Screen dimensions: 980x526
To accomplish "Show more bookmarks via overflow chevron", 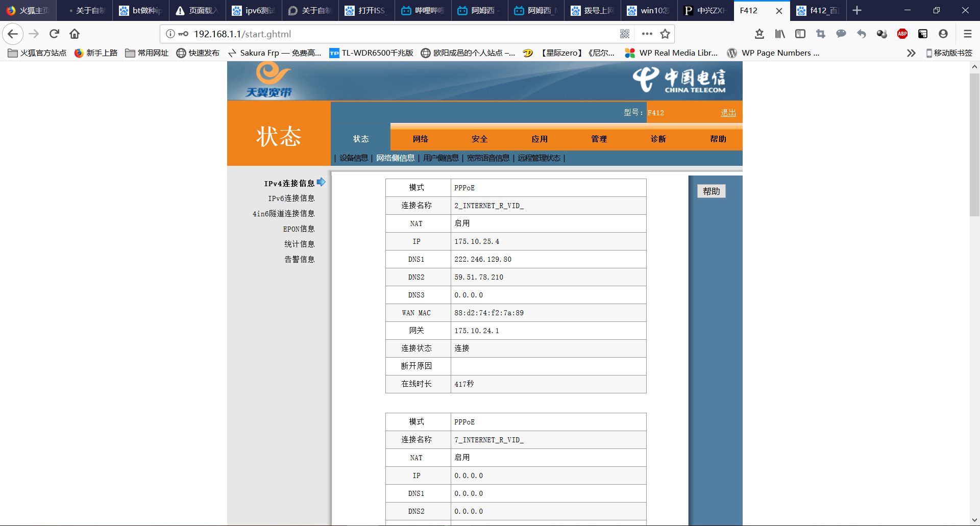I will [x=911, y=53].
